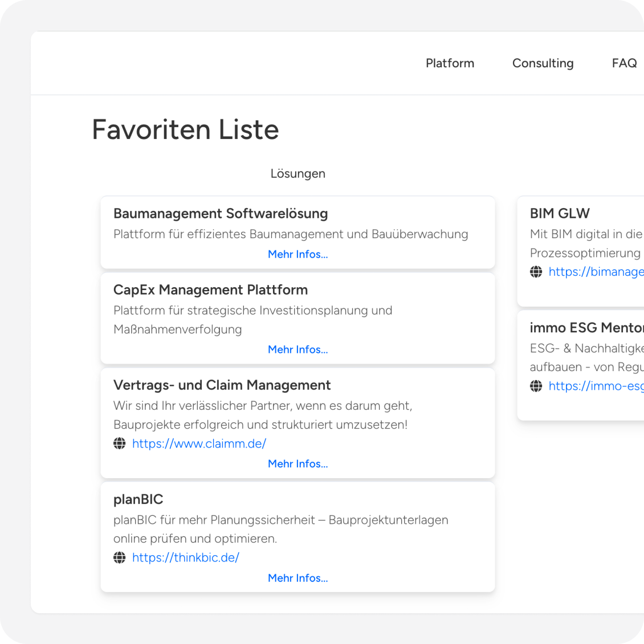Screen dimensions: 644x644
Task: Open Mehr Infos under Vertrags- und Claim Management
Action: (297, 464)
